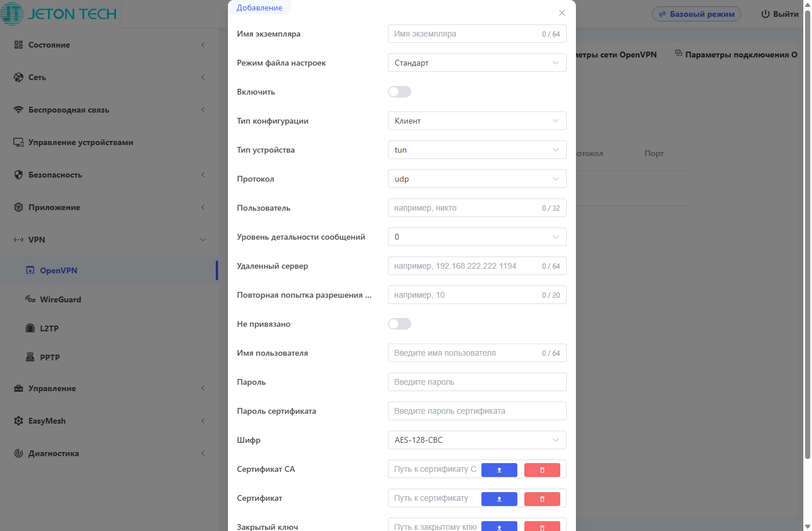Open WireGuard via its sidebar icon
Image resolution: width=812 pixels, height=531 pixels.
pos(30,299)
